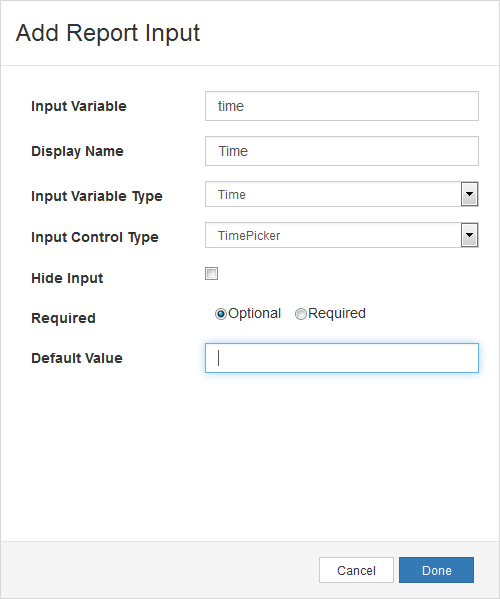The image size is (500, 599).
Task: Select the Optional radio button
Action: click(x=221, y=314)
